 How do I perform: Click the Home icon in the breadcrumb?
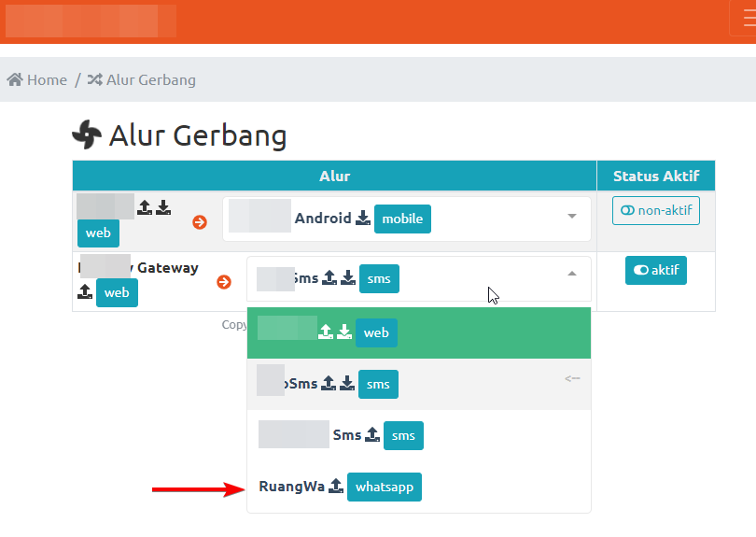15,80
